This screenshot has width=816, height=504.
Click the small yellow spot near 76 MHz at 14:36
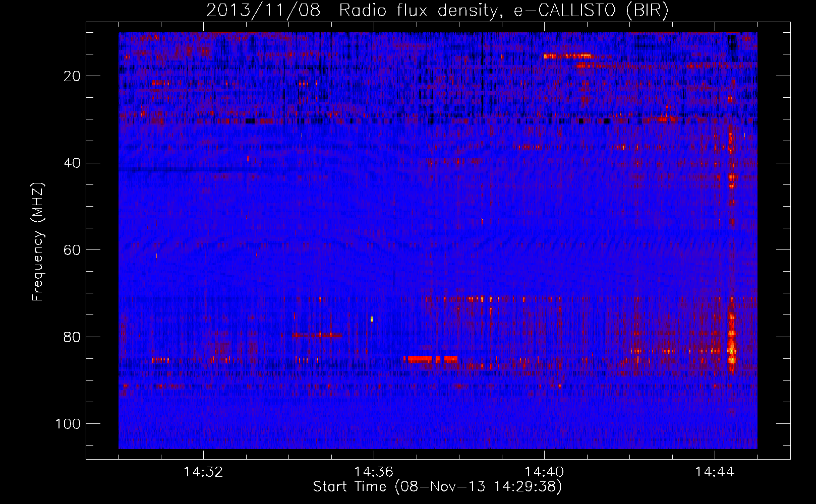[372, 319]
